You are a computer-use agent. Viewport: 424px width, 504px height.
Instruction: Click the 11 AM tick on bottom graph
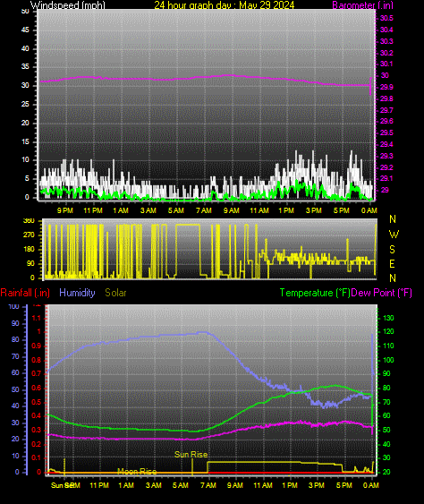263,485
